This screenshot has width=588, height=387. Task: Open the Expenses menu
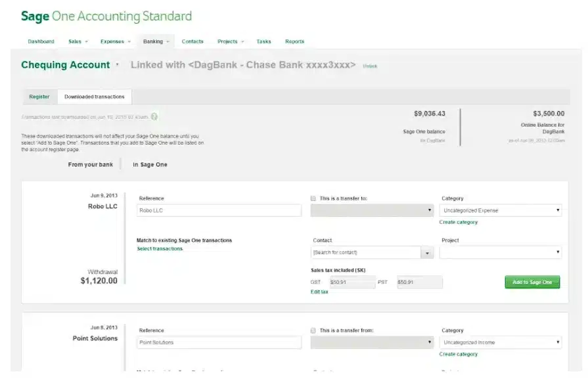116,41
